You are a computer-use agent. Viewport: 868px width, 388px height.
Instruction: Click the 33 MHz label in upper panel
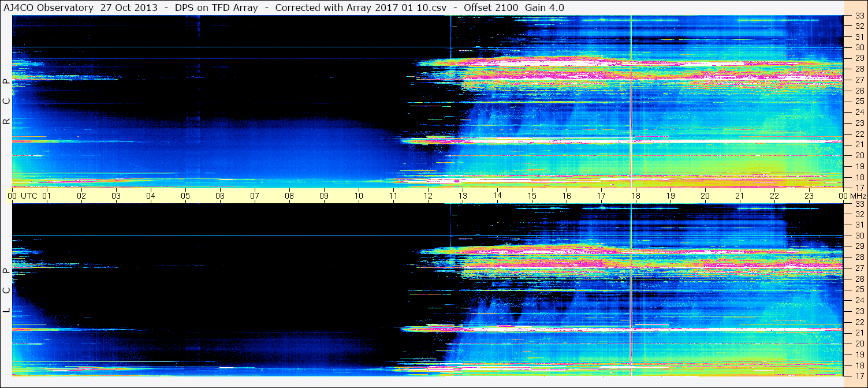click(859, 17)
